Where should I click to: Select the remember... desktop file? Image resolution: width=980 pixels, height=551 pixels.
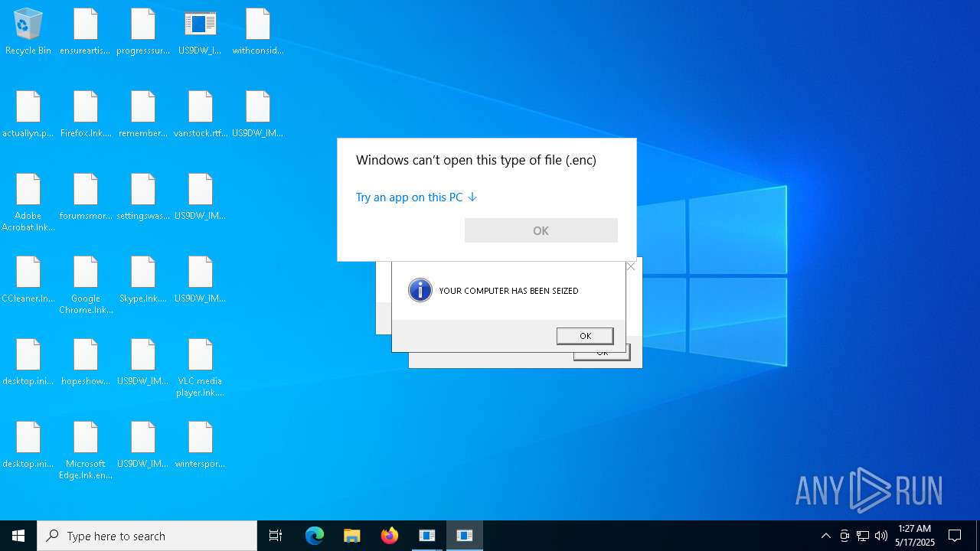pyautogui.click(x=143, y=115)
